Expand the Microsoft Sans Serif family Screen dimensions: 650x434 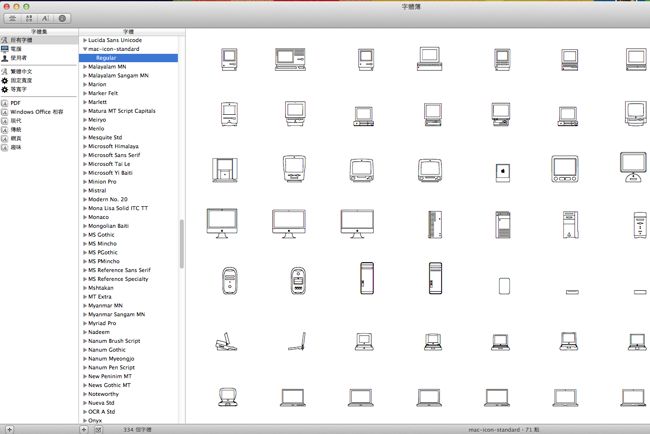point(84,156)
